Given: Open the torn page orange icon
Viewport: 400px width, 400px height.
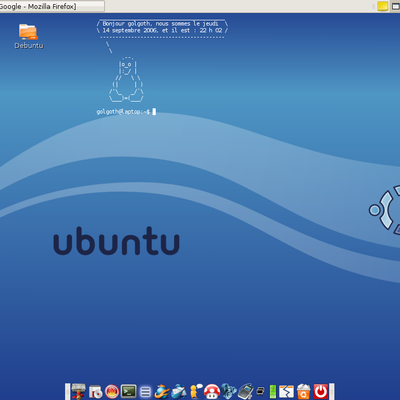Looking at the screenshot, I should (286, 392).
